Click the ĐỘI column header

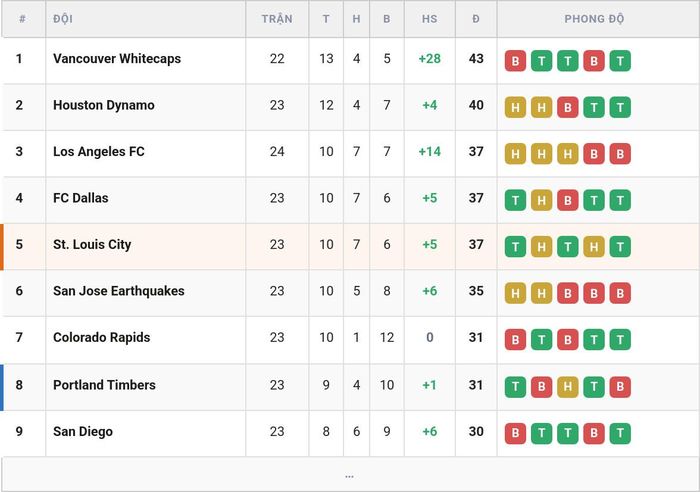click(x=63, y=19)
